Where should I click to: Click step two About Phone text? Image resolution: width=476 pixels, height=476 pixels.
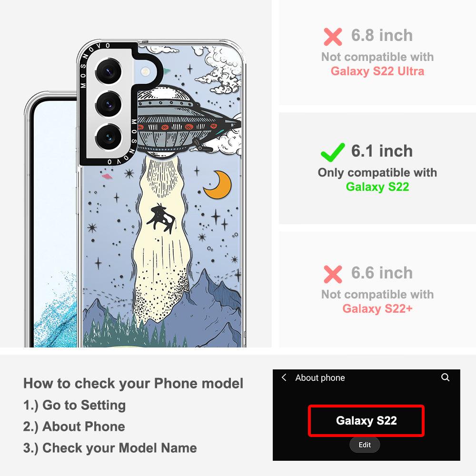tap(74, 426)
